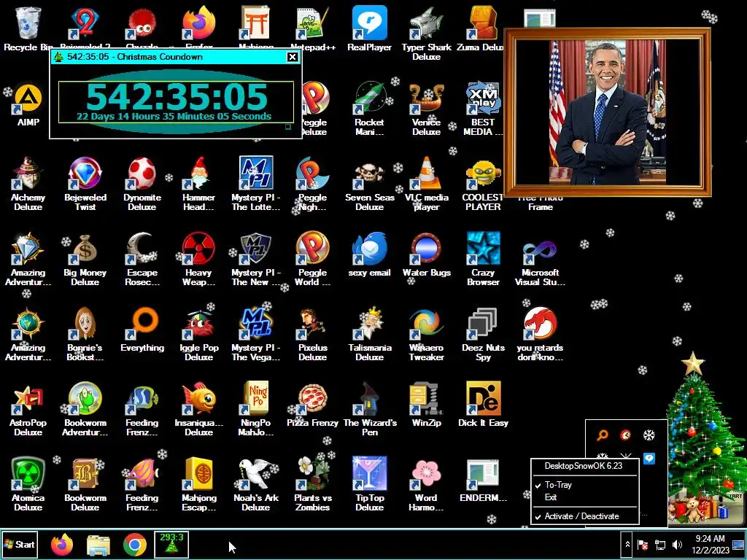Viewport: 747px width, 560px height.
Task: Select Christmas Countdown taskbar button
Action: [x=171, y=544]
